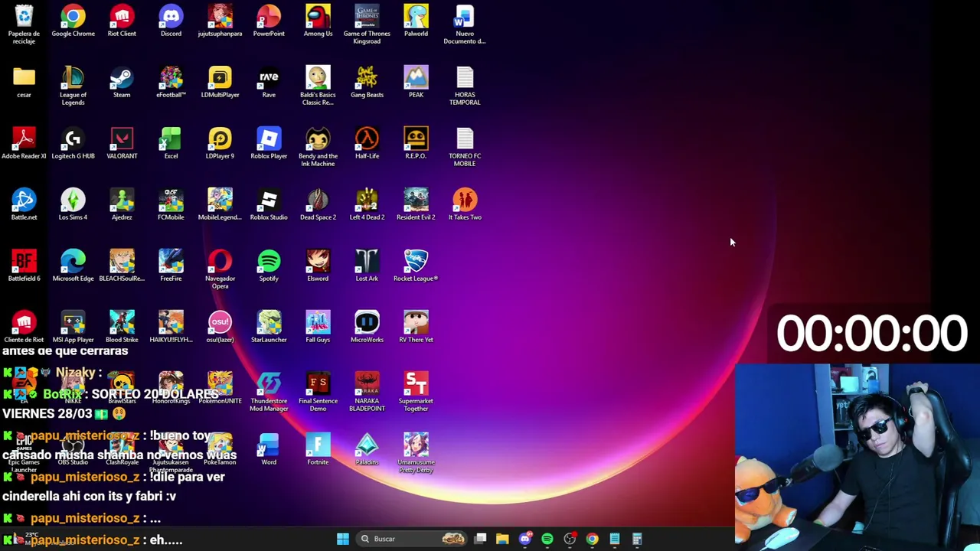Select the Microsoft Edge desktop icon

[73, 266]
